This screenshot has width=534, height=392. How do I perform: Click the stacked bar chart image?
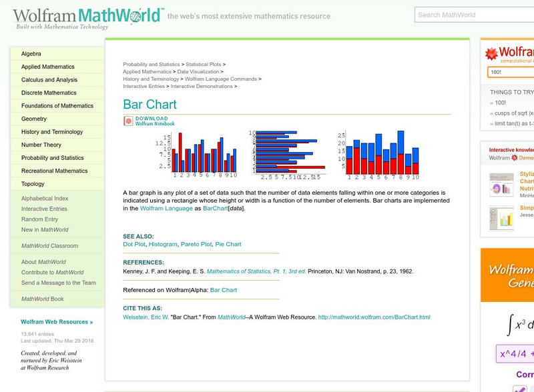(x=378, y=155)
